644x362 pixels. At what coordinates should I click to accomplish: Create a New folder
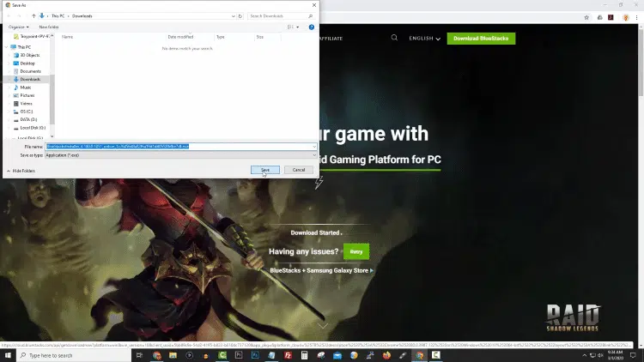point(49,27)
